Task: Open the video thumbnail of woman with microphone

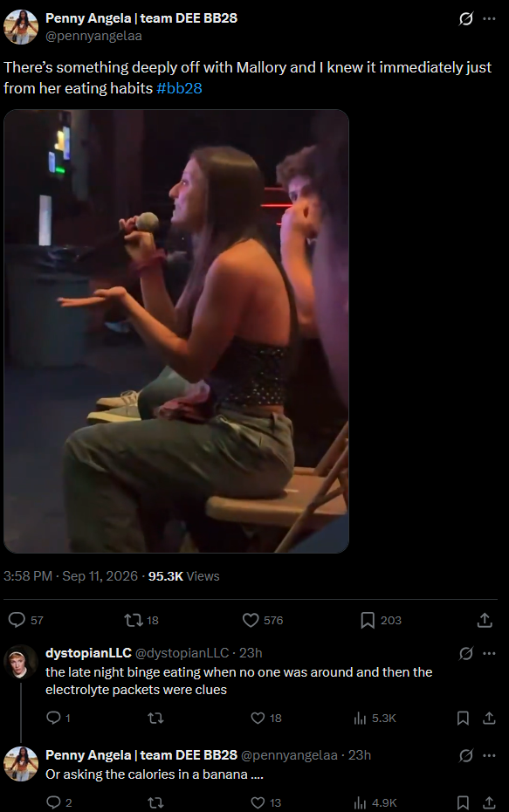Action: click(176, 331)
